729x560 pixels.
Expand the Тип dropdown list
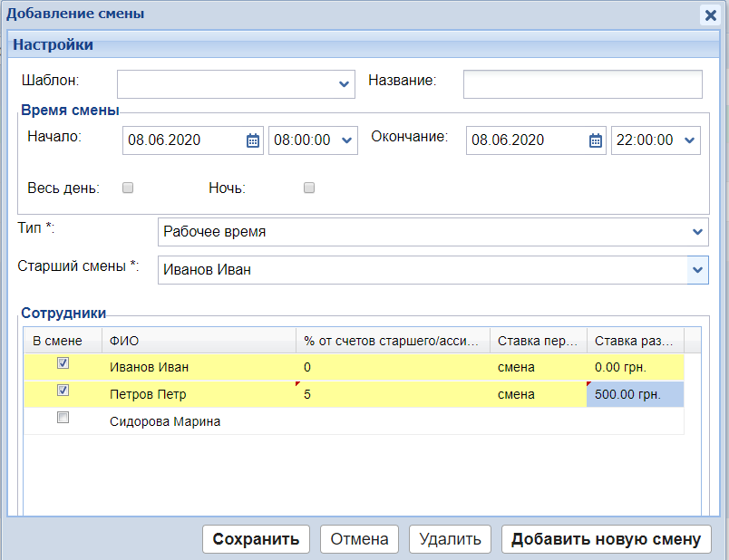[x=697, y=232]
